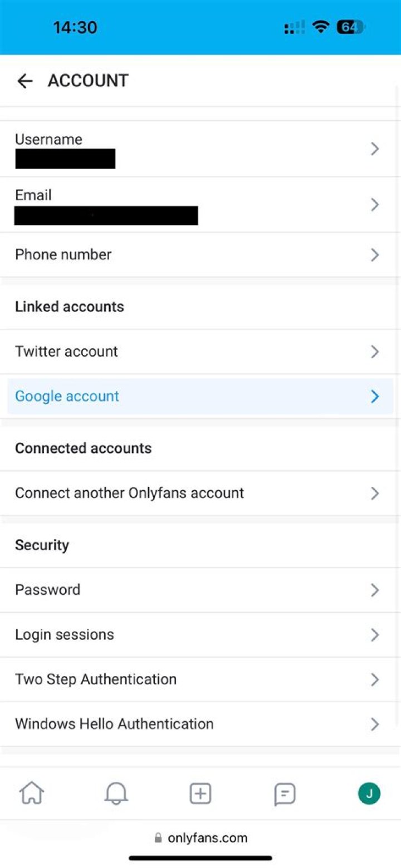Tap the onlyfans.com address bar

tap(206, 838)
